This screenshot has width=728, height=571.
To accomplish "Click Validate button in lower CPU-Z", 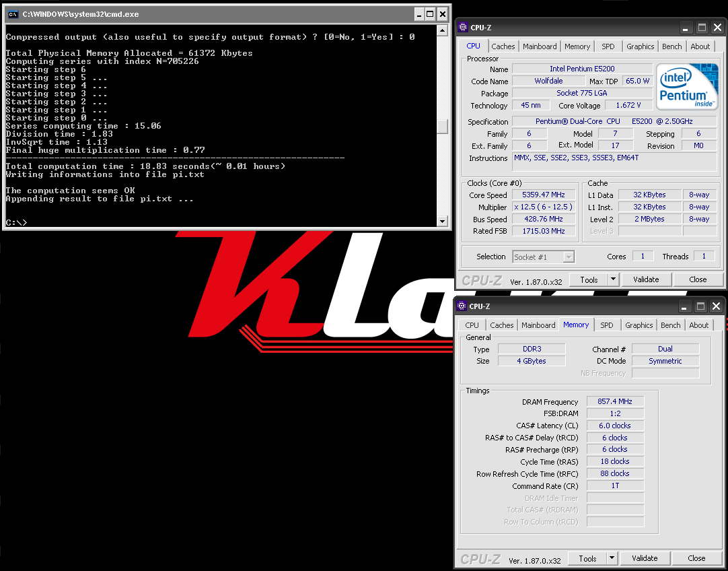I will click(x=645, y=558).
